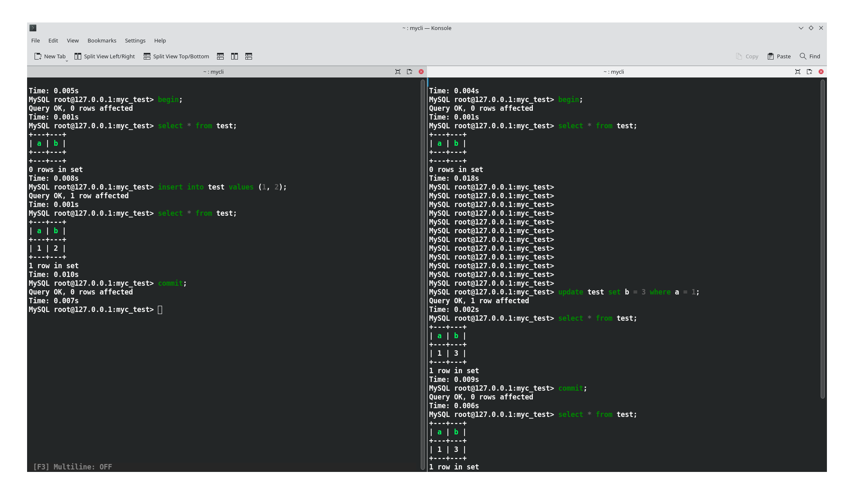Click the Paste toolbar button
Screen dimensions: 854x504
tap(779, 56)
